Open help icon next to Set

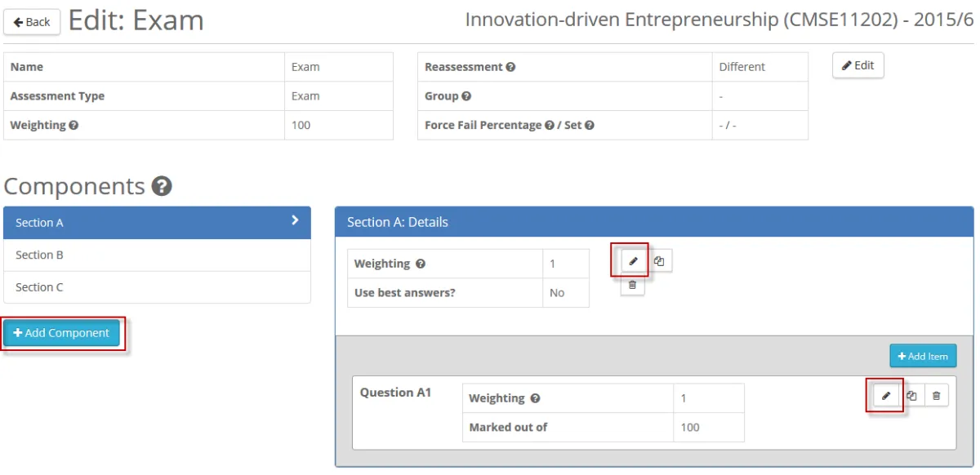click(589, 126)
